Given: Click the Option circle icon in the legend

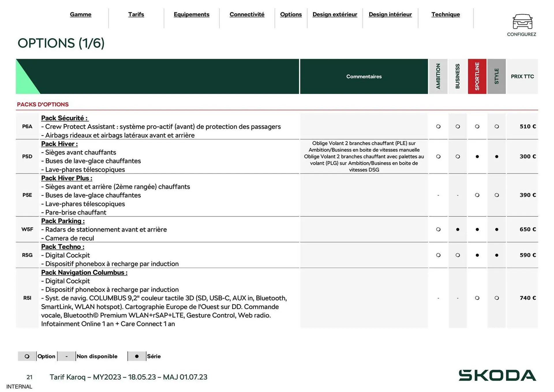Looking at the screenshot, I should [x=27, y=356].
